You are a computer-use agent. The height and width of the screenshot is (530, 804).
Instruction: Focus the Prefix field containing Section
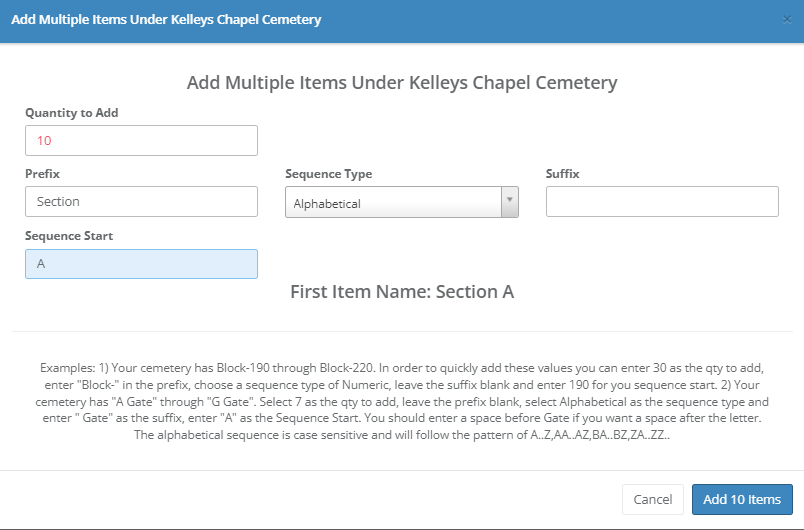pyautogui.click(x=141, y=201)
